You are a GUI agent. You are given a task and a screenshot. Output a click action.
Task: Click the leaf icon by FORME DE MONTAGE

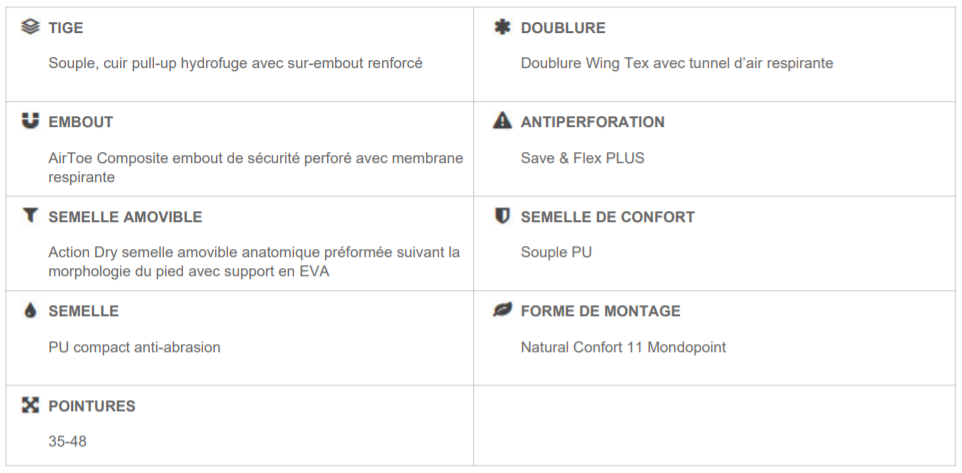pos(502,310)
